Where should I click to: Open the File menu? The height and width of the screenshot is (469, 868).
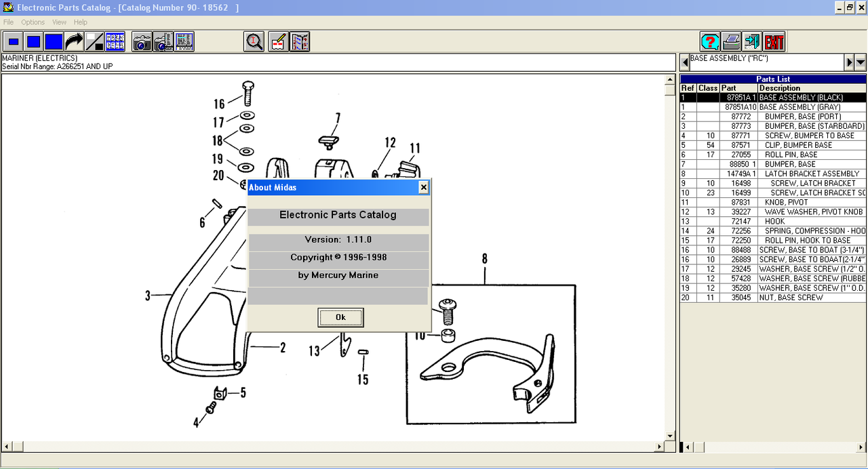(8, 22)
